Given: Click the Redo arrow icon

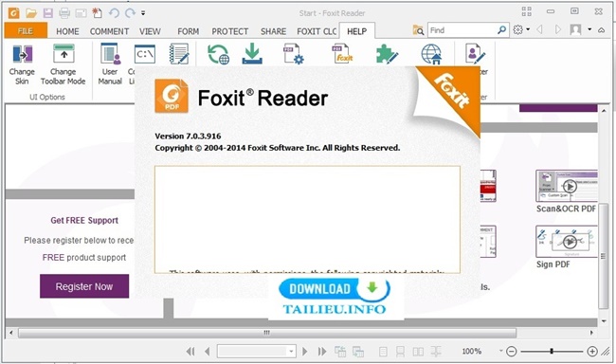Looking at the screenshot, I should (130, 13).
